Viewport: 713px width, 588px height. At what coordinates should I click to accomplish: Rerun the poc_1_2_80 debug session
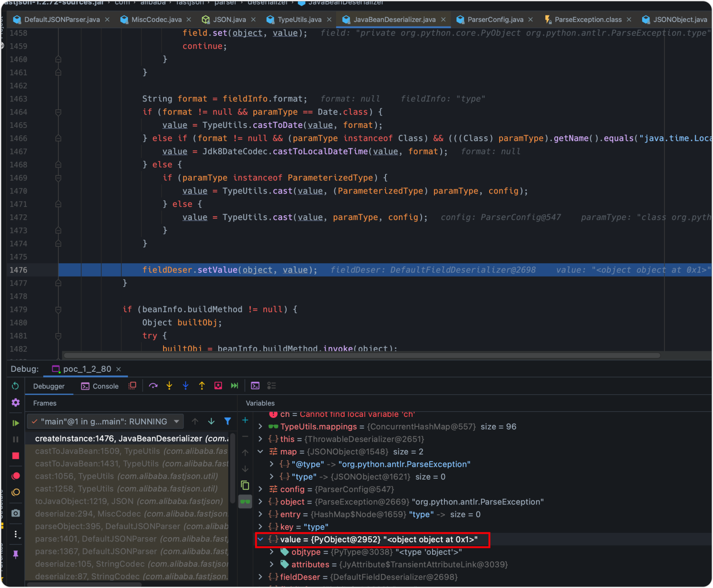coord(15,386)
